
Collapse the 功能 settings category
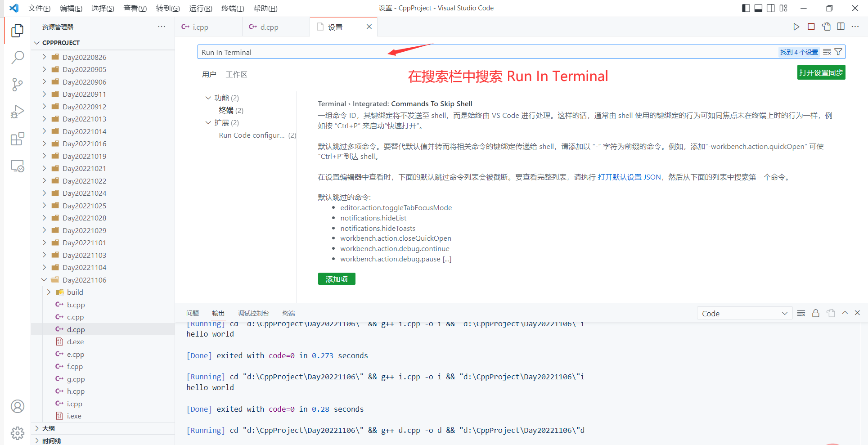coord(208,98)
